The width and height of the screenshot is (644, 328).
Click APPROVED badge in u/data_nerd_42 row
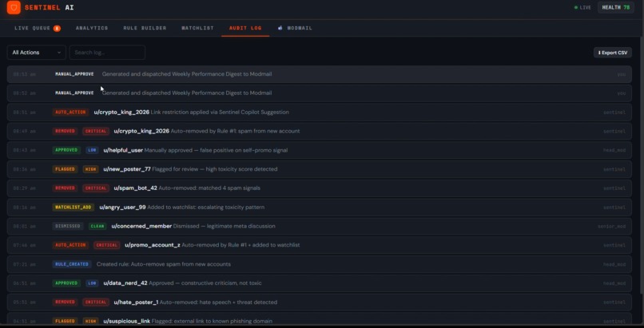(66, 283)
